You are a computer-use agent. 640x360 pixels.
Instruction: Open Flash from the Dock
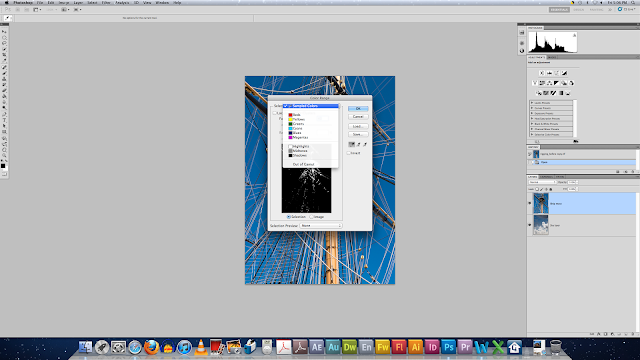pos(399,347)
